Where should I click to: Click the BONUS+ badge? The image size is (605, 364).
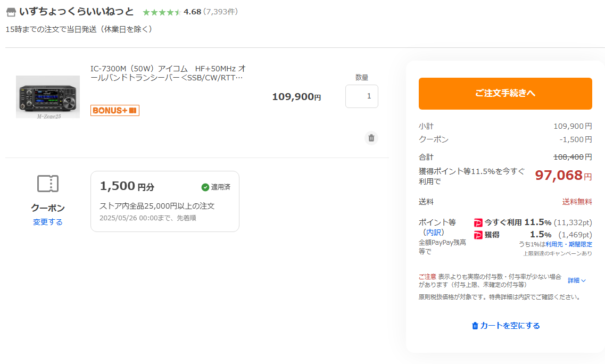[115, 110]
